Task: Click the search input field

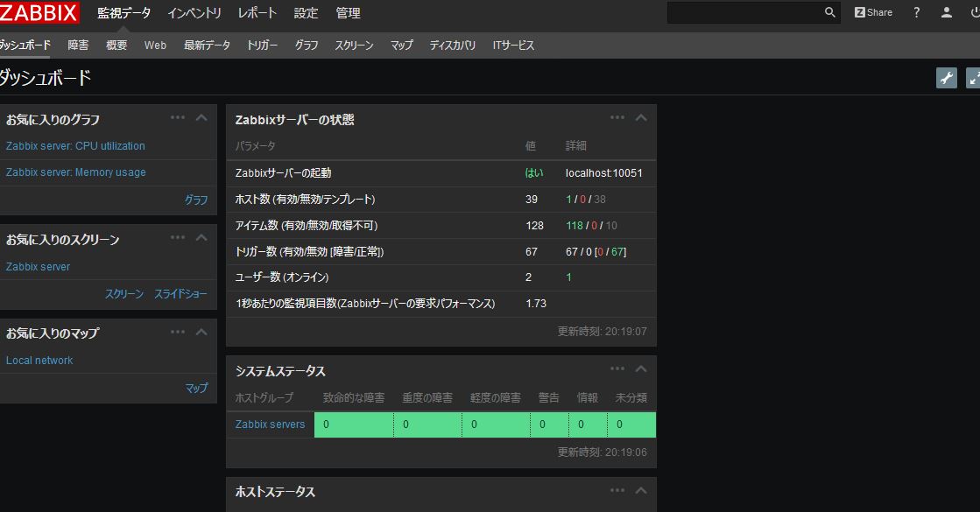Action: (x=749, y=13)
